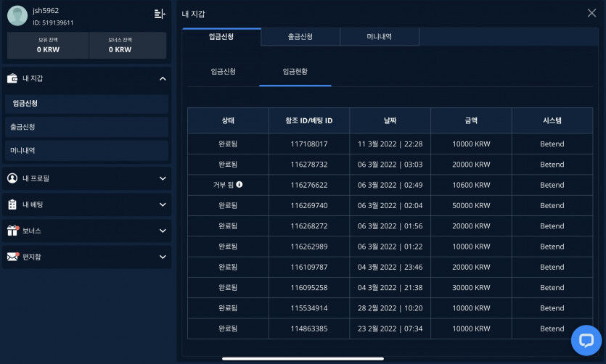Expand the 보너스 section chevron

point(163,231)
